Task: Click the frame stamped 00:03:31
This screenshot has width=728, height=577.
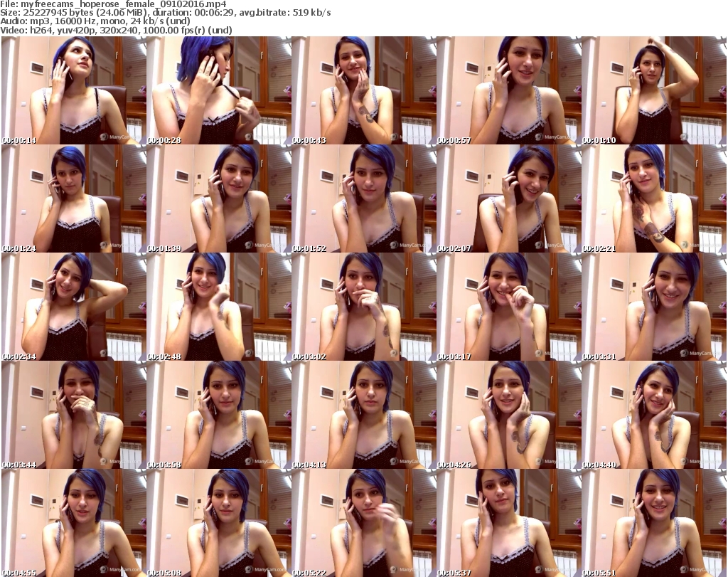Action: (653, 307)
